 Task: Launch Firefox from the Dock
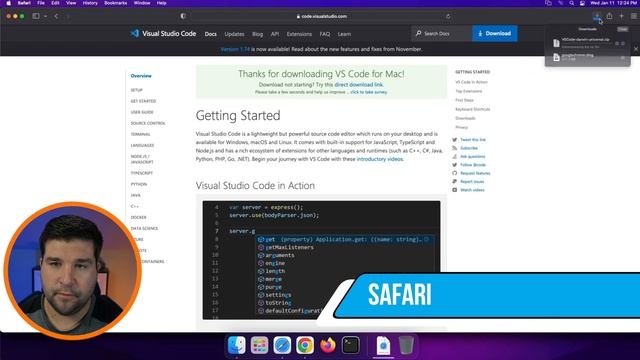tap(328, 345)
